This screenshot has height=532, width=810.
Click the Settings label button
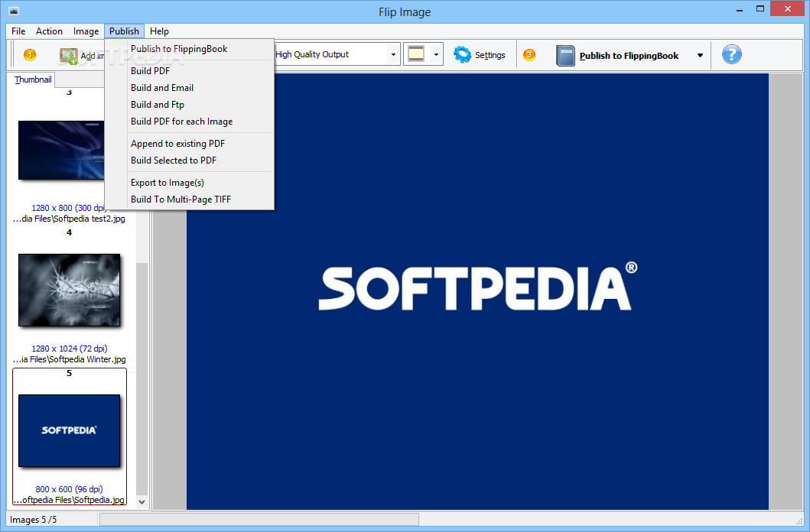pyautogui.click(x=490, y=55)
